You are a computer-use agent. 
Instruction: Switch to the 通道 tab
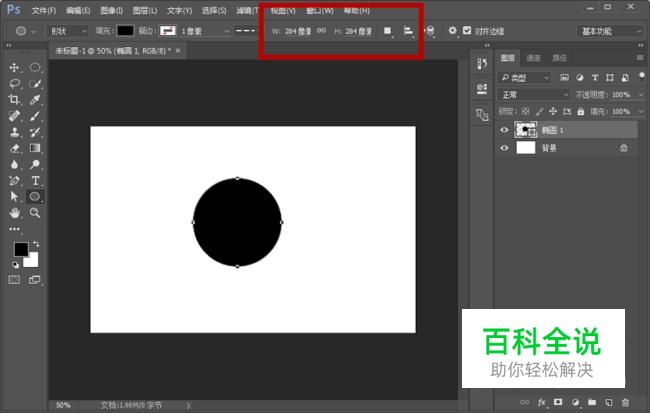click(533, 58)
